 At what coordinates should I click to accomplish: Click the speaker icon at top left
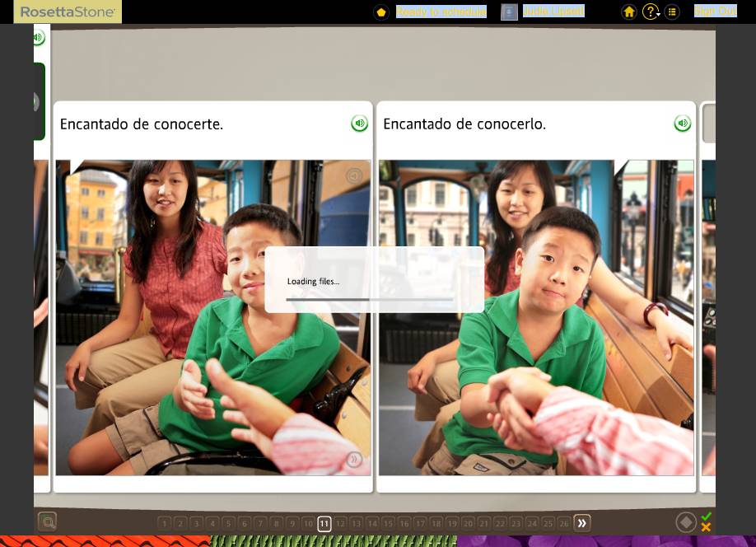pos(38,37)
